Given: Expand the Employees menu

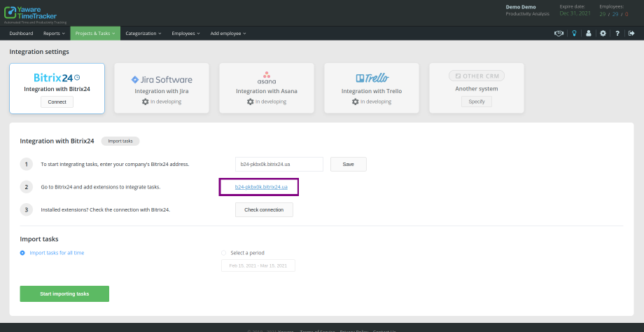Looking at the screenshot, I should pos(185,34).
